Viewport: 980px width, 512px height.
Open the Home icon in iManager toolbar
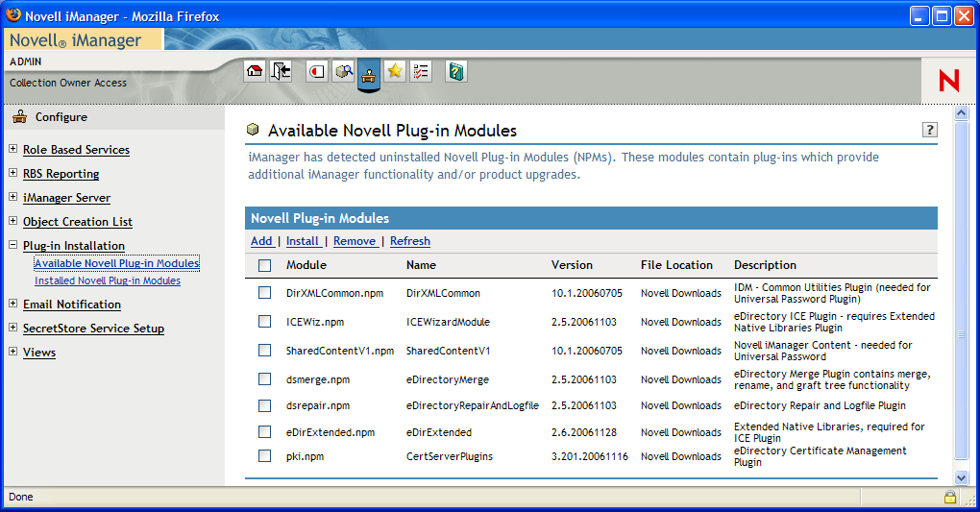pyautogui.click(x=255, y=71)
